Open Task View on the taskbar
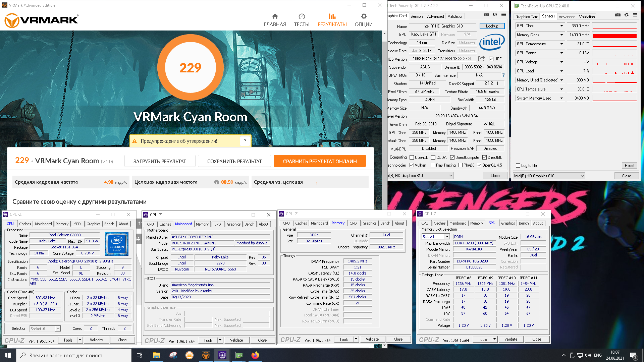 pos(140,355)
